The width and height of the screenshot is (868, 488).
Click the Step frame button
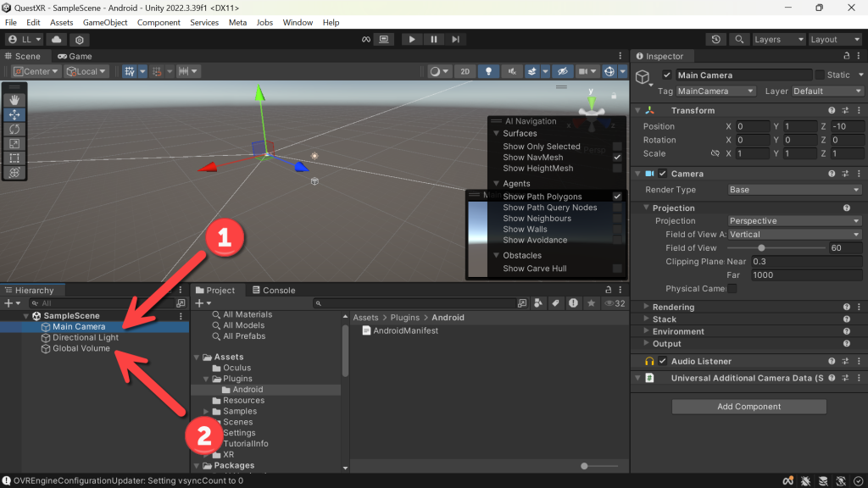click(x=455, y=39)
